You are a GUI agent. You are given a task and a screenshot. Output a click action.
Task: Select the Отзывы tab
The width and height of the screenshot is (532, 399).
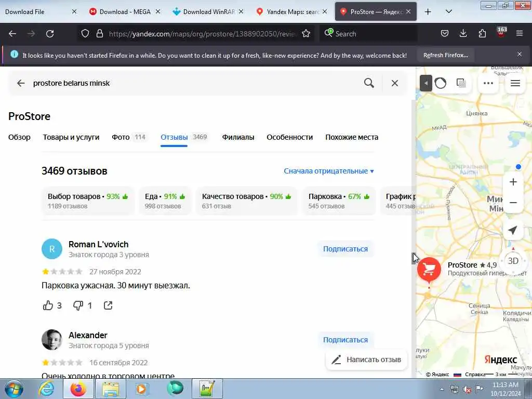pyautogui.click(x=183, y=137)
